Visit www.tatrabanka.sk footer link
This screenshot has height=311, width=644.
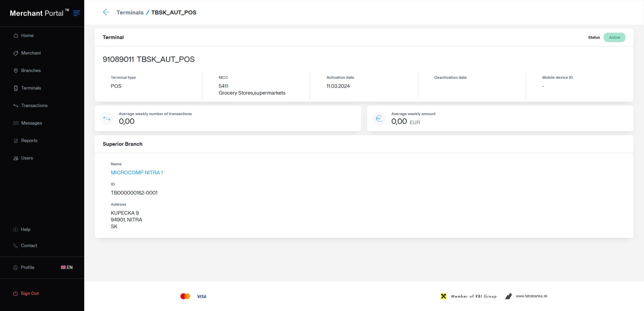(531, 296)
